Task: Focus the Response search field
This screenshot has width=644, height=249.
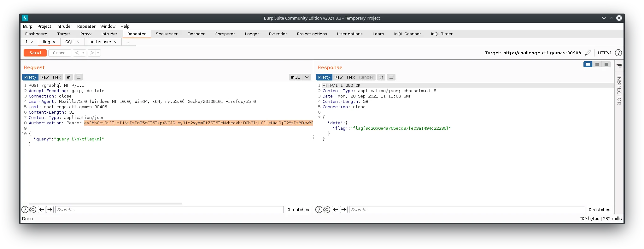Action: 467,210
